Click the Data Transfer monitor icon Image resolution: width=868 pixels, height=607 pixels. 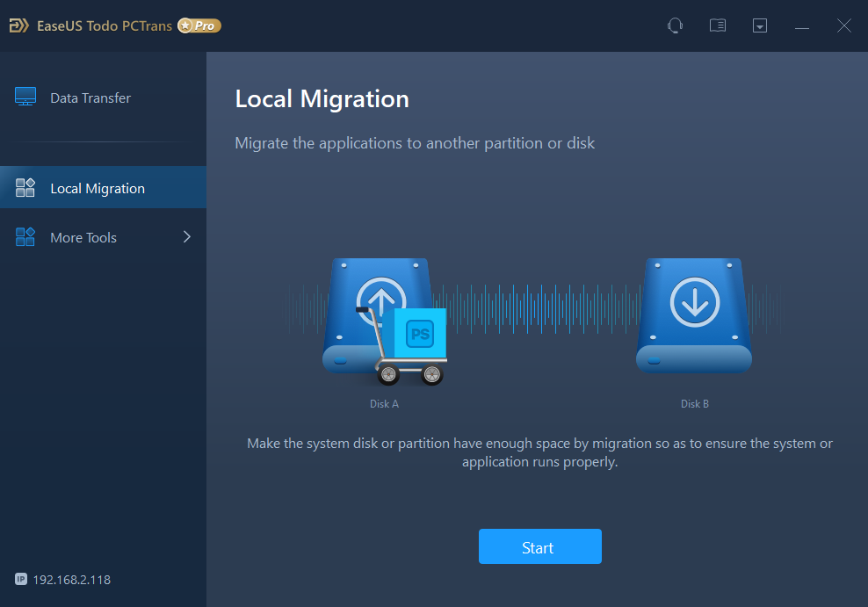coord(25,97)
